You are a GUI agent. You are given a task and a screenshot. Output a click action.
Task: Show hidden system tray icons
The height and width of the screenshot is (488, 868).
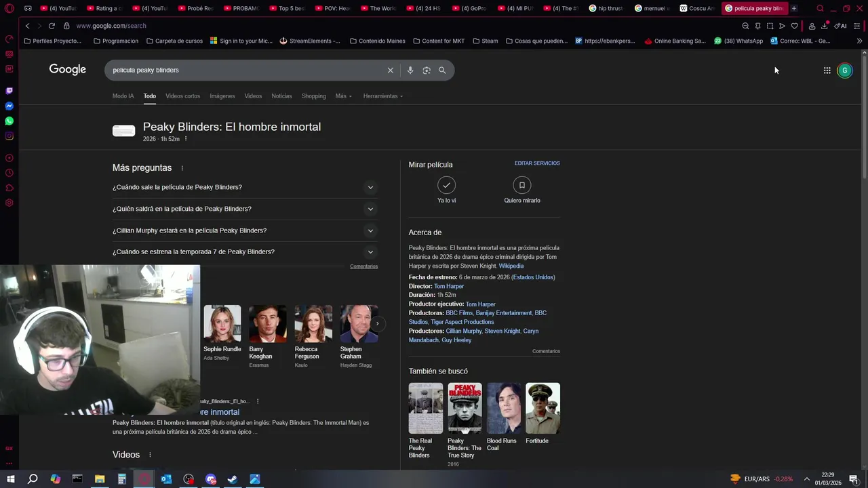click(806, 479)
